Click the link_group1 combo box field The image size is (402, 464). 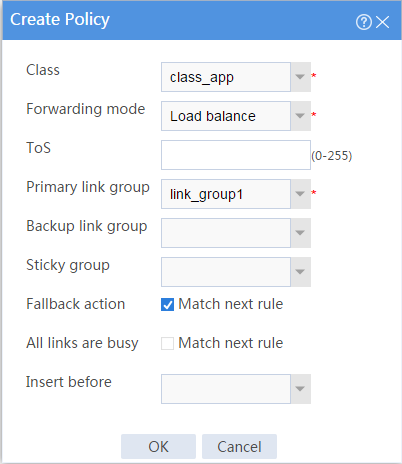226,194
